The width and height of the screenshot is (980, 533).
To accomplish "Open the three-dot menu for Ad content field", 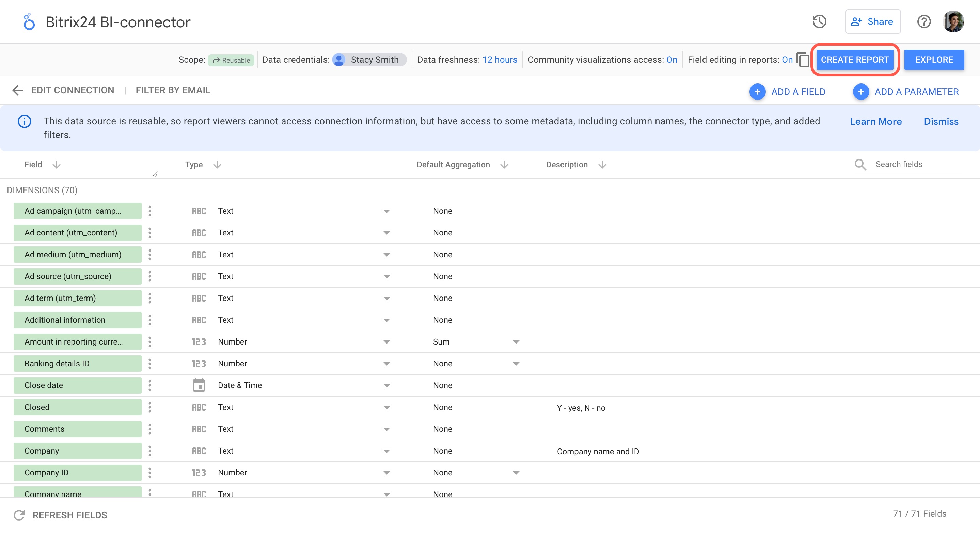I will 149,233.
